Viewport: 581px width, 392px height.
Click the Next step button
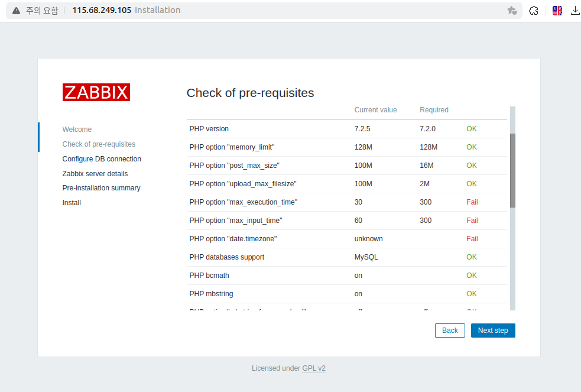[x=493, y=331]
